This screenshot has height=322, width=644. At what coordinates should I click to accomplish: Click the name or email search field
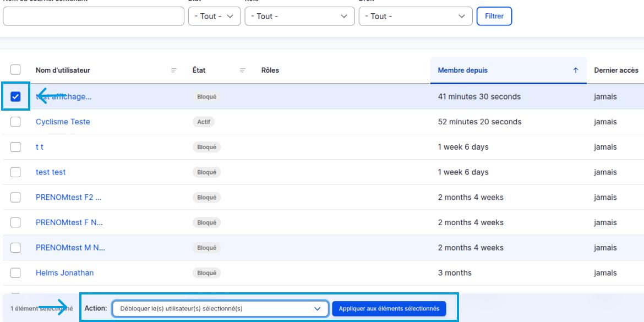(93, 17)
